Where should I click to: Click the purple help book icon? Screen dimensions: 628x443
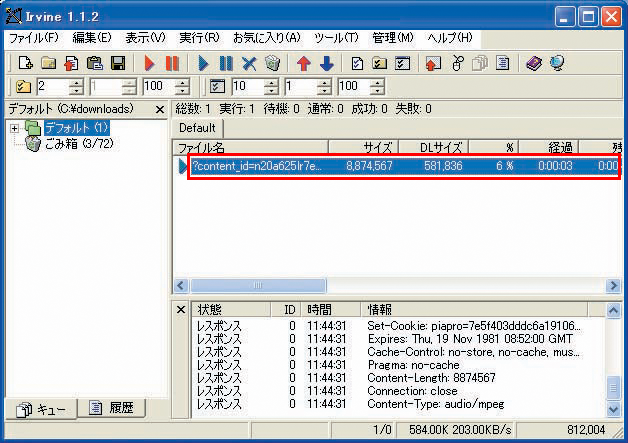click(x=533, y=63)
